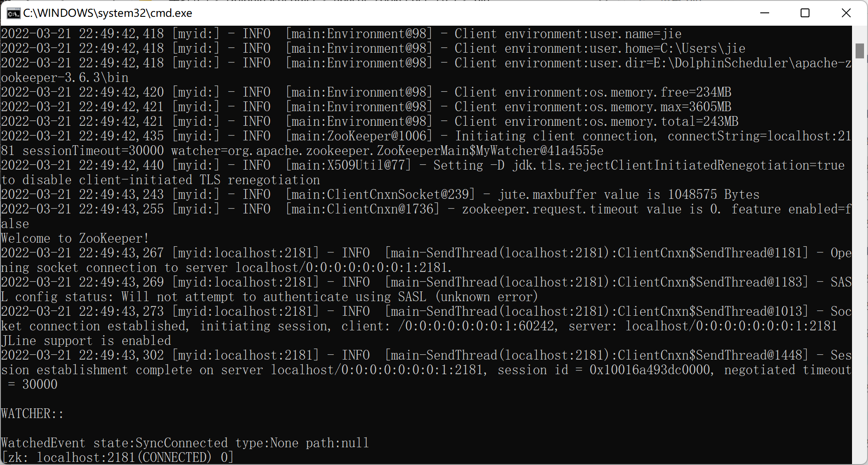Click the '[main:ClientCnxn@1736]' text

pyautogui.click(x=363, y=209)
